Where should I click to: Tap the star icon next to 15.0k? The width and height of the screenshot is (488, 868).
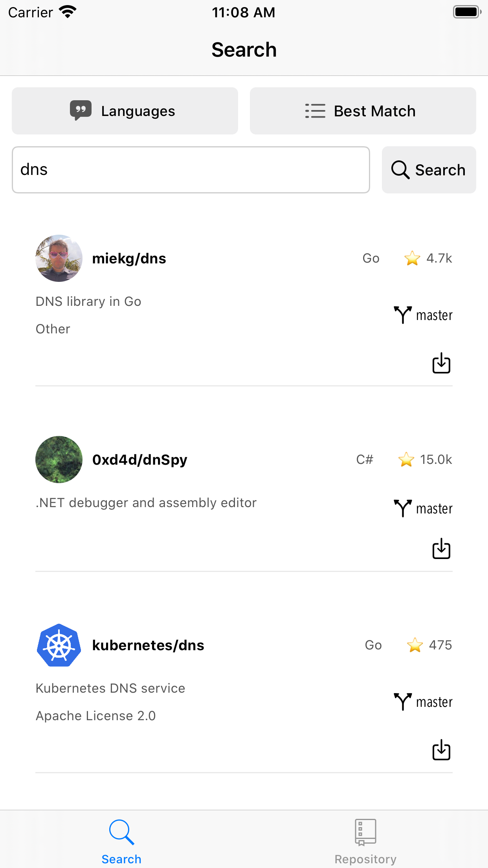406,460
